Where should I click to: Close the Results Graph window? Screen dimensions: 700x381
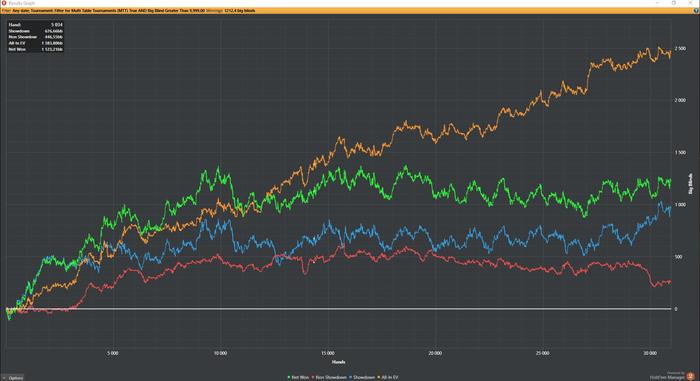691,3
